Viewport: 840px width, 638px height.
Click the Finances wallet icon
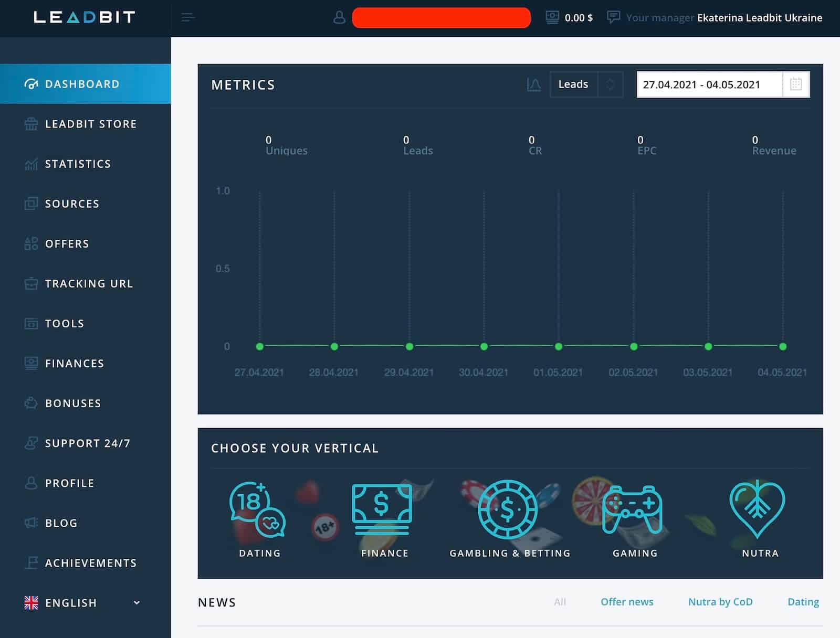[x=31, y=363]
